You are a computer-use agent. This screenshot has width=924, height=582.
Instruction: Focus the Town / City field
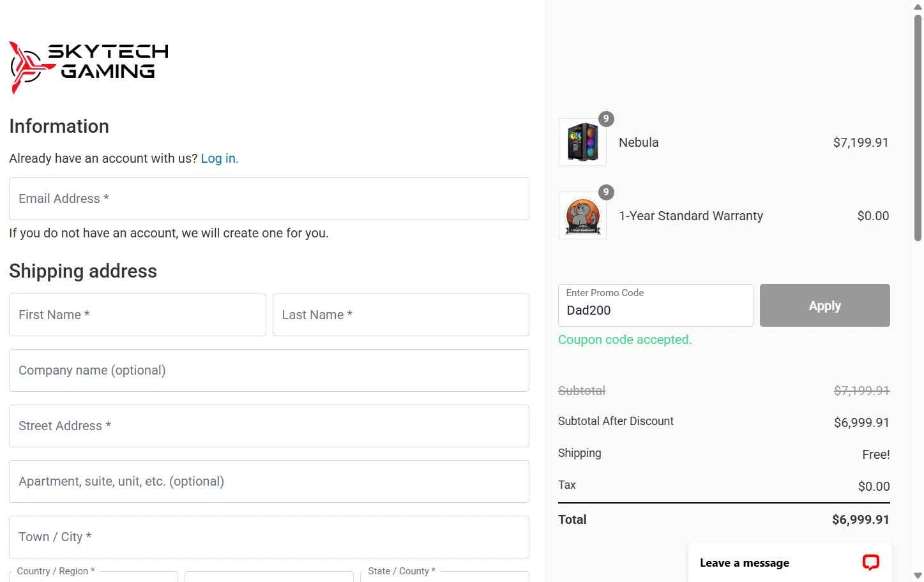[x=269, y=537]
